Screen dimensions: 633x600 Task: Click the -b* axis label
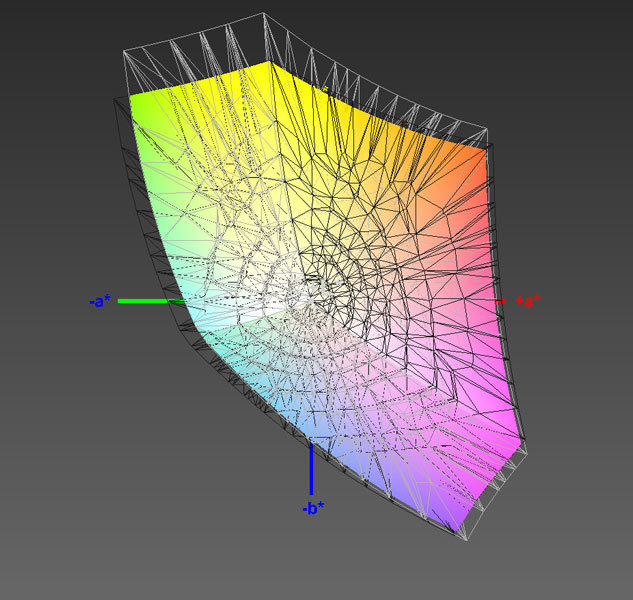coord(313,508)
